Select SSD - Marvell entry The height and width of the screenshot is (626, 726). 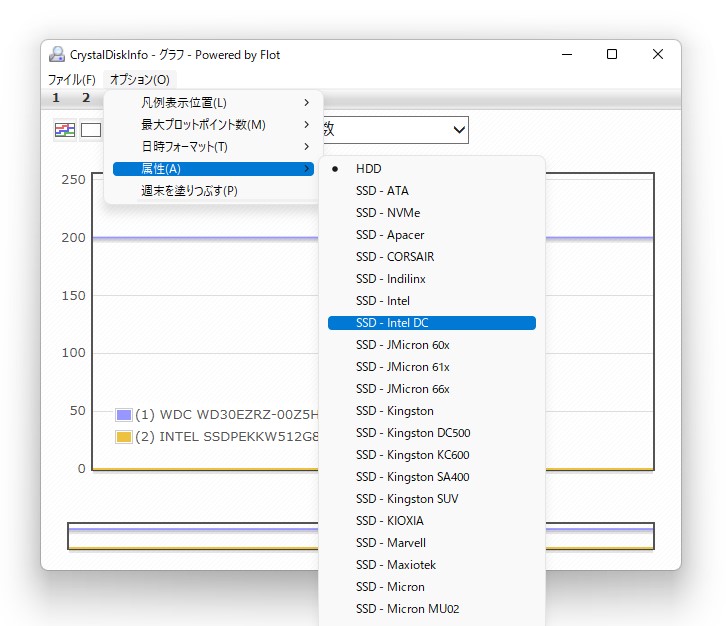pos(432,543)
